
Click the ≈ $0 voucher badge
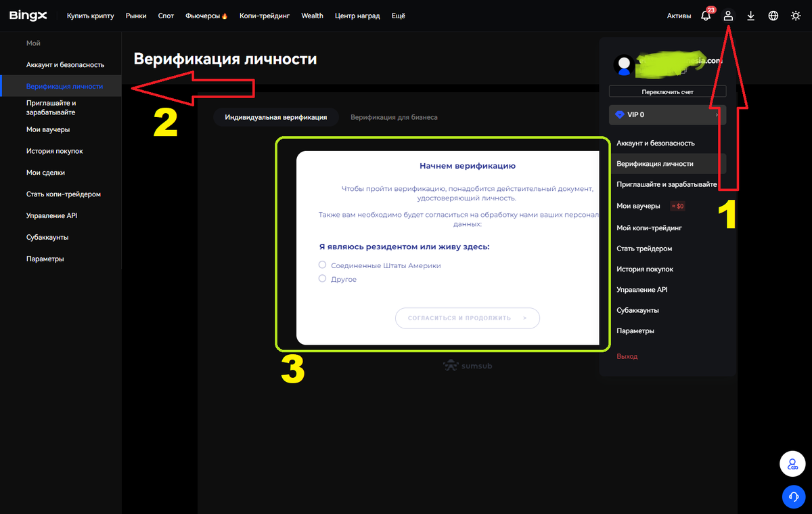click(677, 206)
